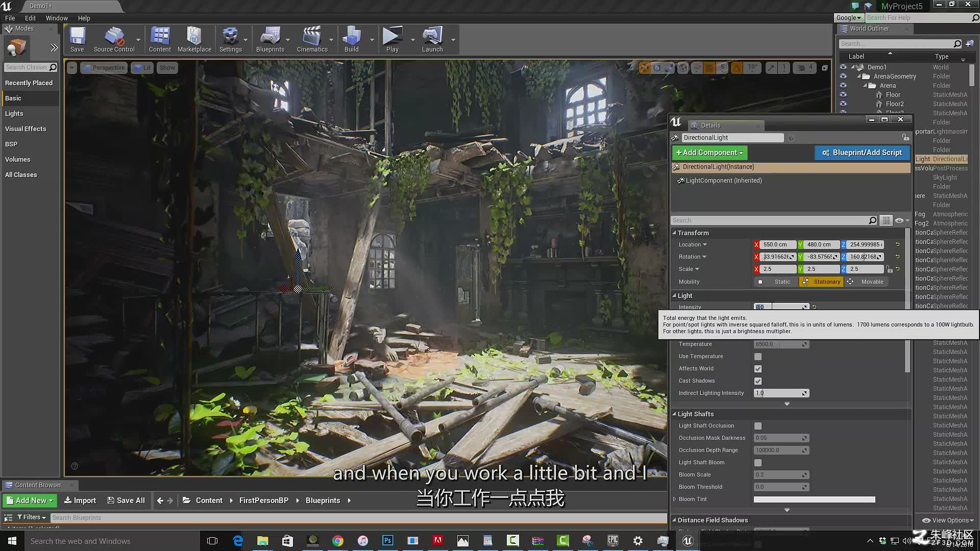Open the Marketplace from the toolbar
Screen dimensions: 980x551
[194, 40]
